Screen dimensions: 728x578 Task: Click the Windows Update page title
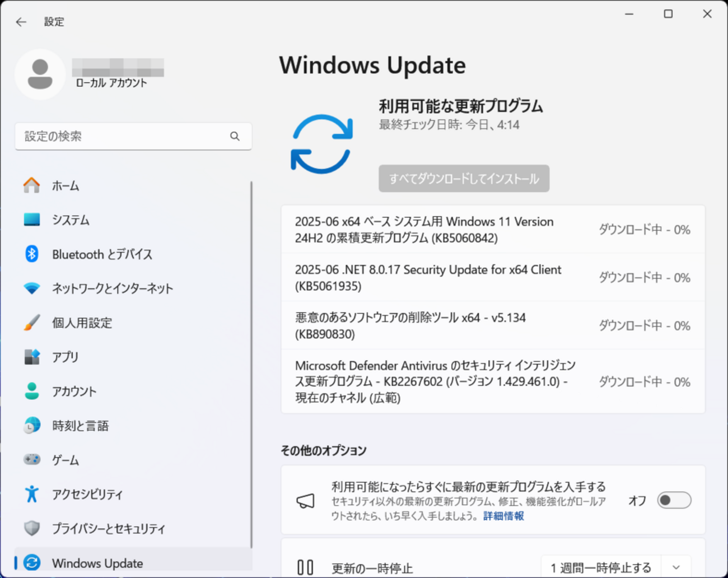[372, 65]
